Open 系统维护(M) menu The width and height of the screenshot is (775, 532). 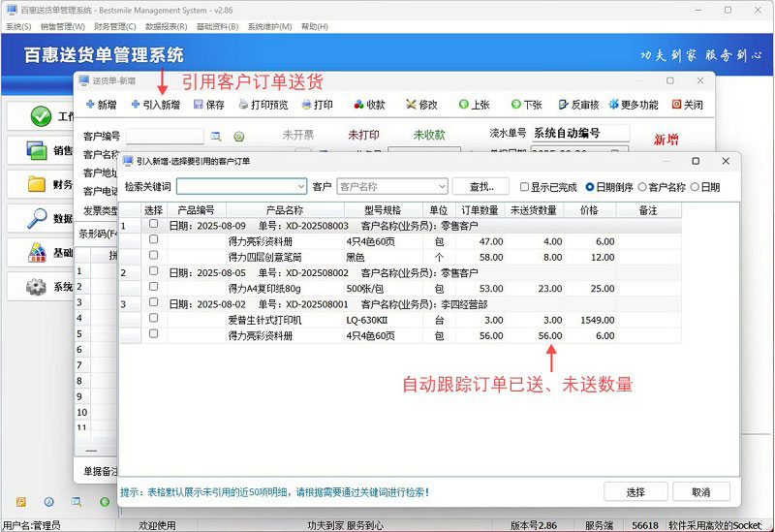click(x=269, y=26)
